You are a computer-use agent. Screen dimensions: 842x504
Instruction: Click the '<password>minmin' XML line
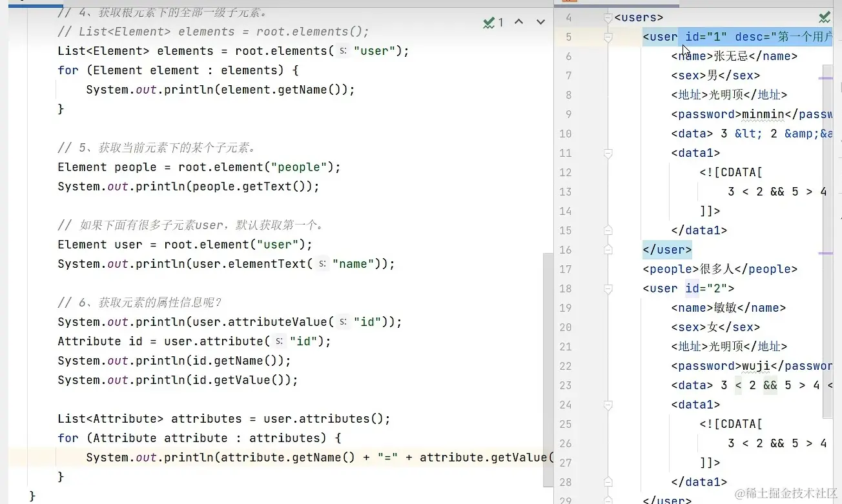(752, 114)
